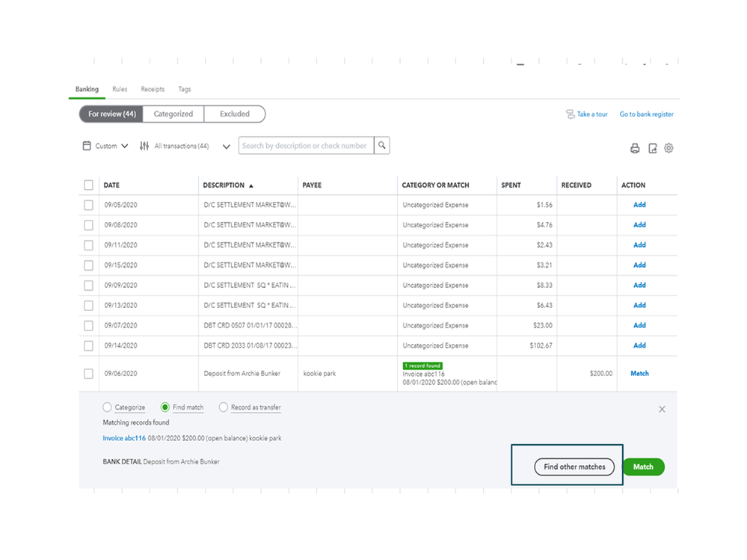Click the filter sliders icon near All transactions
The image size is (747, 560).
[144, 146]
